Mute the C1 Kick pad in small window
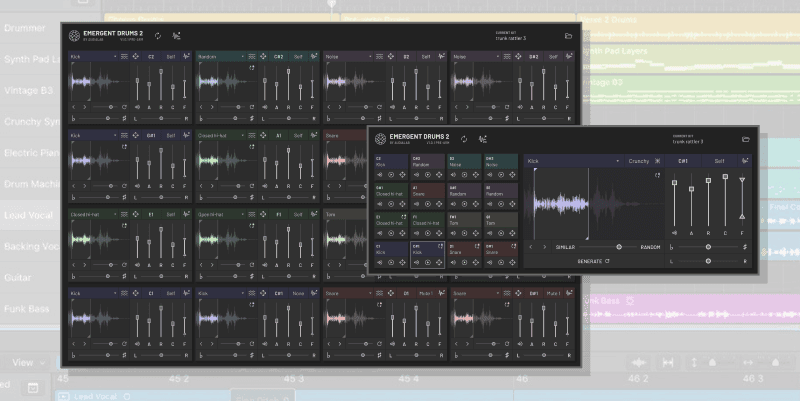 [380, 262]
